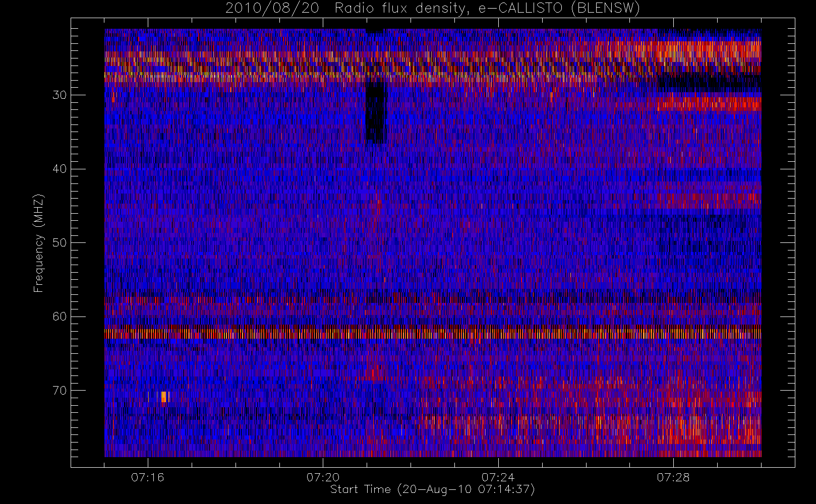Screen dimensions: 816x504
Task: Click the 07:28 time tick label
Action: click(x=673, y=477)
